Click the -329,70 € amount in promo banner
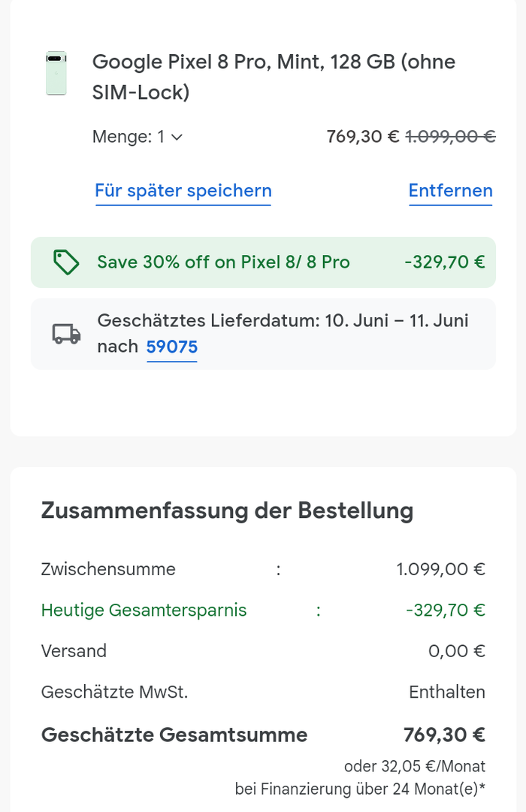The image size is (526, 812). pos(445,262)
